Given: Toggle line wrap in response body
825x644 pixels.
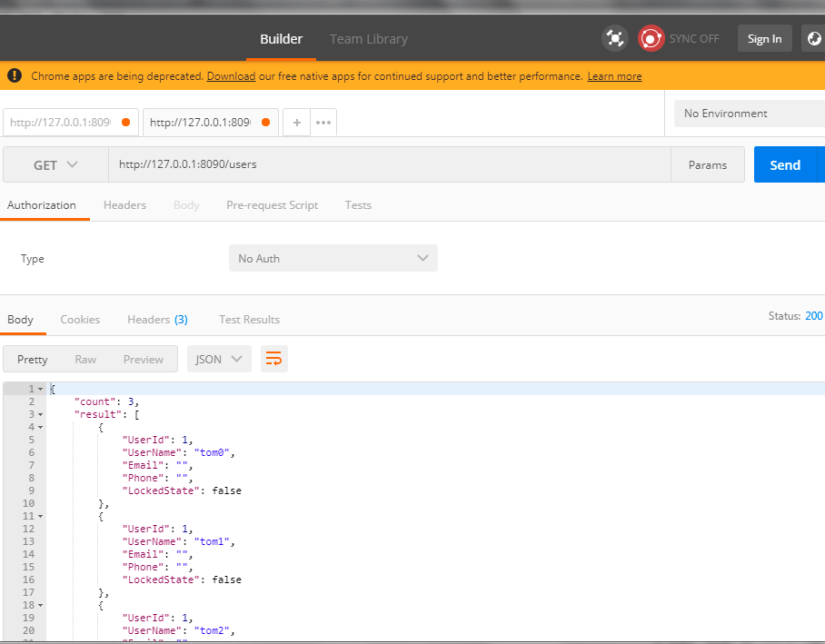Looking at the screenshot, I should pyautogui.click(x=274, y=360).
